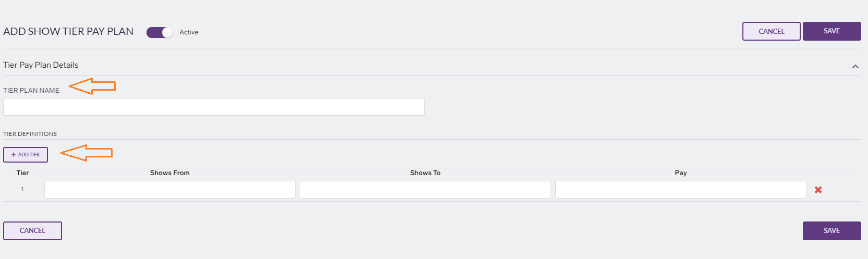Click the top-right SAVE button
The image size is (868, 259).
832,31
